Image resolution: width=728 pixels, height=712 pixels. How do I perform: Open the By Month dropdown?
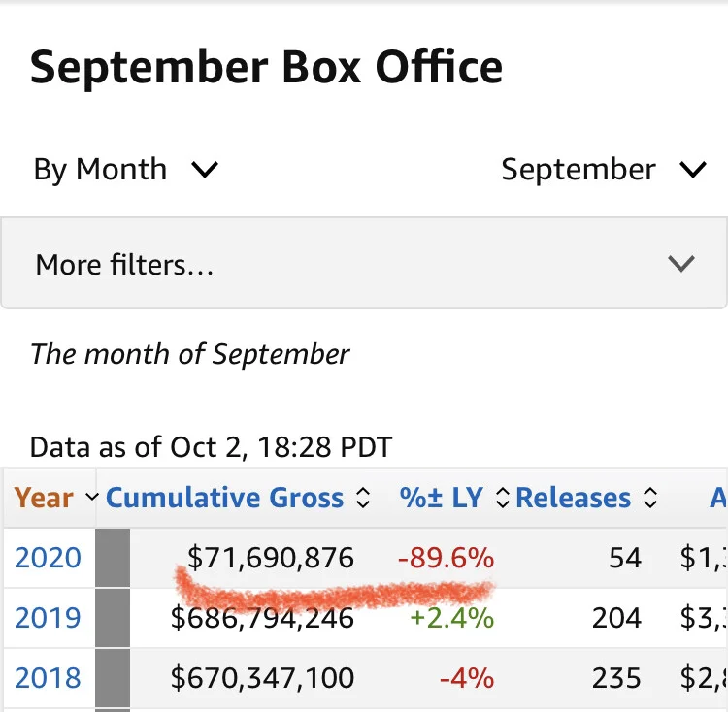pyautogui.click(x=125, y=169)
